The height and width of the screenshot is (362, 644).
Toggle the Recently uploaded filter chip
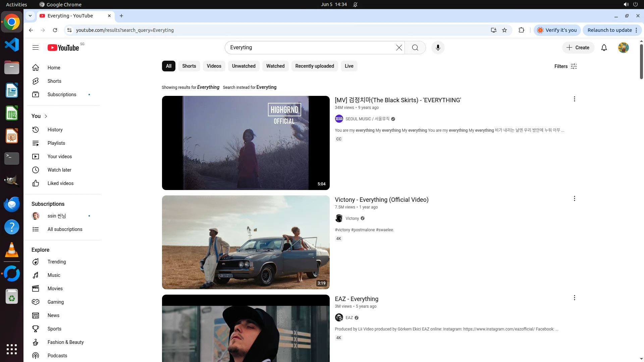click(x=314, y=66)
